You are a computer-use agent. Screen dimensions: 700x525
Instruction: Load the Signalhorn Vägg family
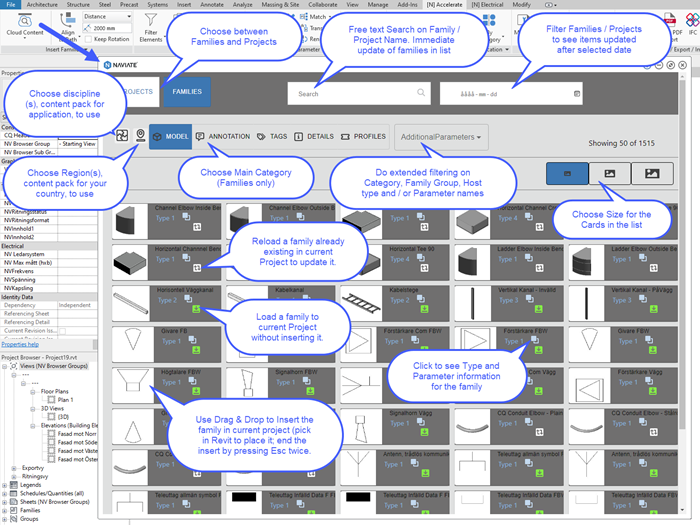425,432
